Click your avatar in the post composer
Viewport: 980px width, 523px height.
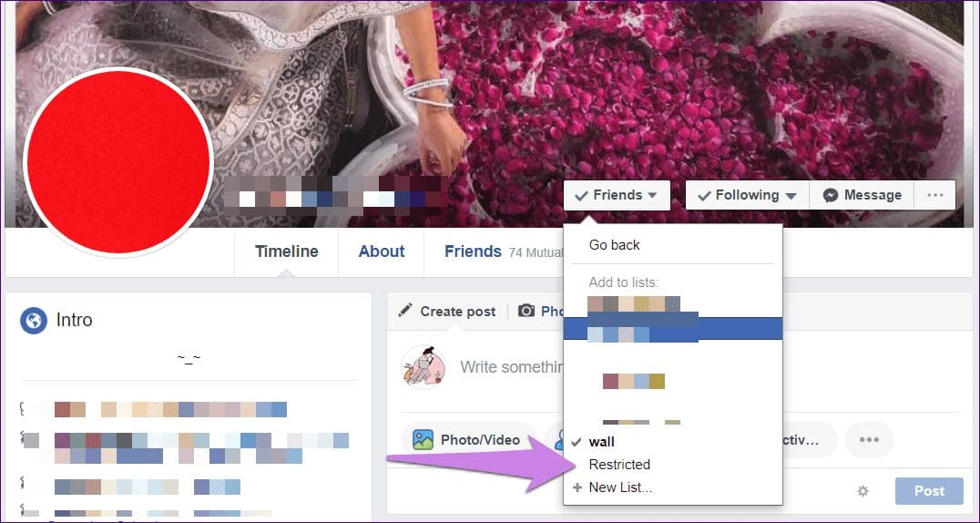coord(424,366)
